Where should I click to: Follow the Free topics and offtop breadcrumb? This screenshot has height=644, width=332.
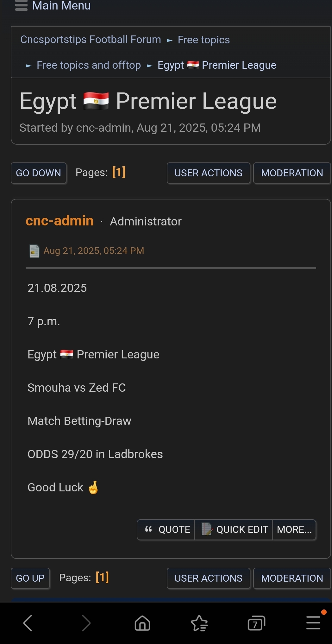coord(89,65)
